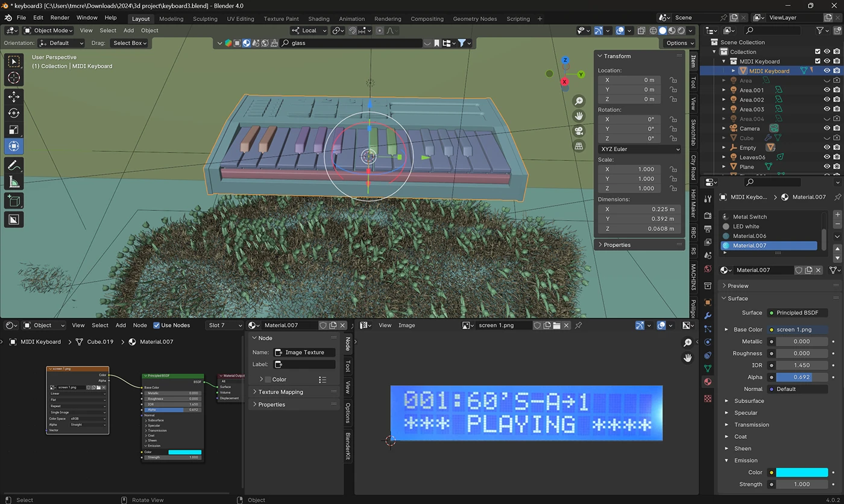Screen dimensions: 844x504
Task: Activate the Move tool
Action: 14,97
